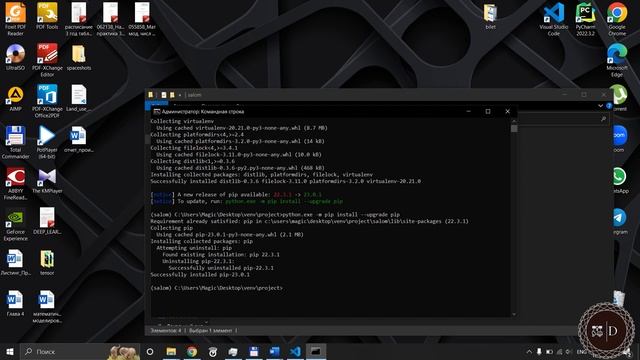This screenshot has height=360, width=640.
Task: Open Foxit PDF Reader desktop shortcut
Action: [x=16, y=19]
